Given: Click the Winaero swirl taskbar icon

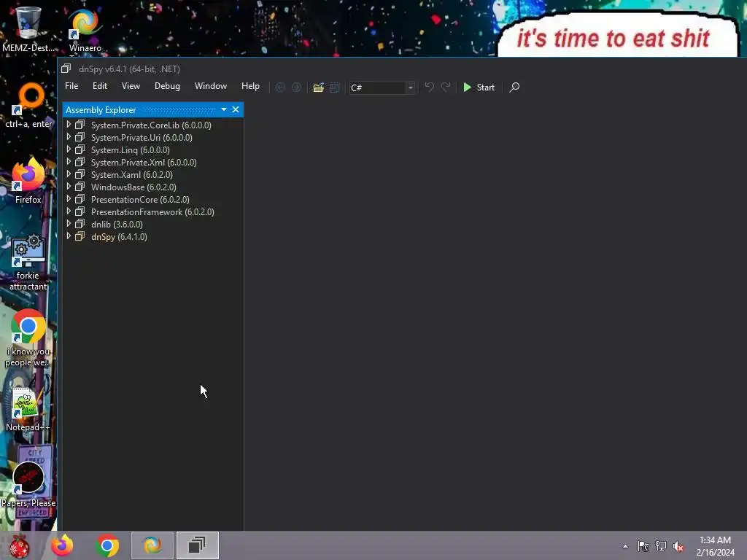Looking at the screenshot, I should click(152, 545).
